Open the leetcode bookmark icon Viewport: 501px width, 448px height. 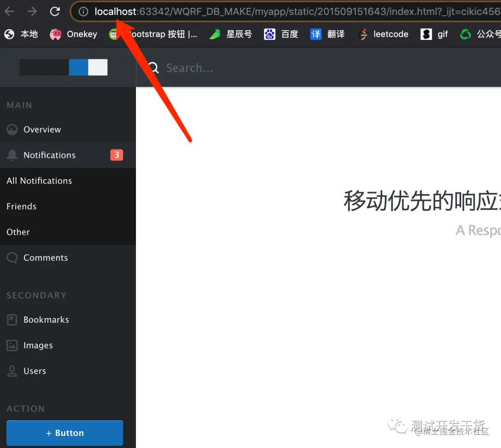click(x=362, y=34)
